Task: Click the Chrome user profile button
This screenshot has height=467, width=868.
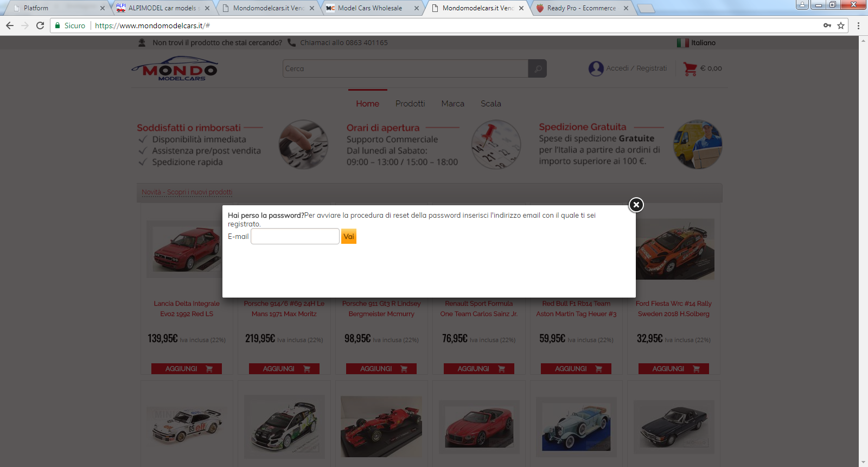Action: point(802,5)
